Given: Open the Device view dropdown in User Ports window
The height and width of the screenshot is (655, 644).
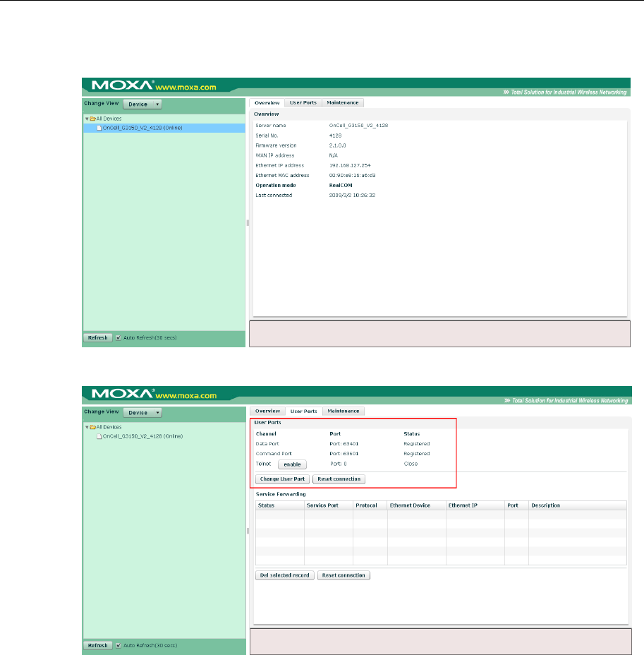Looking at the screenshot, I should (x=142, y=412).
